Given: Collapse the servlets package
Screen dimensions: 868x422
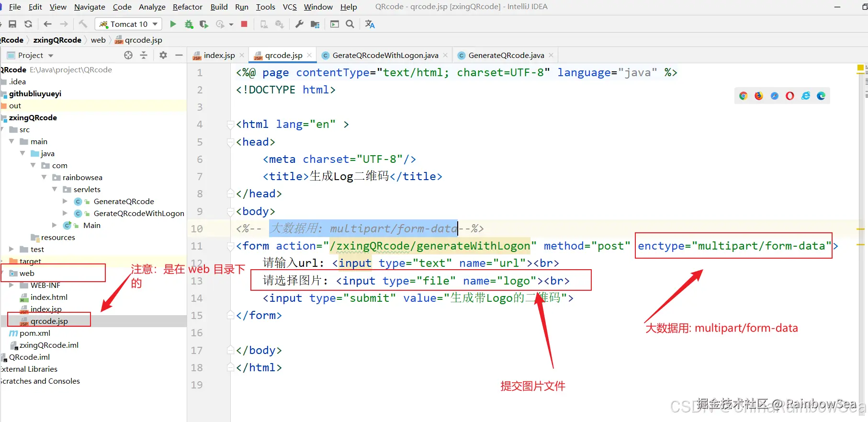Looking at the screenshot, I should tap(55, 189).
